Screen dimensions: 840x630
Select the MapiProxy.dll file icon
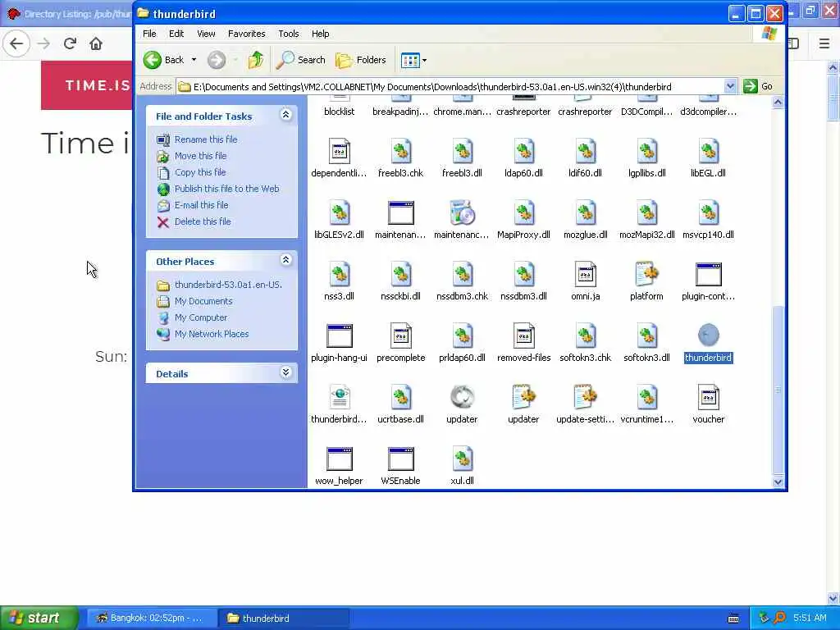(524, 213)
